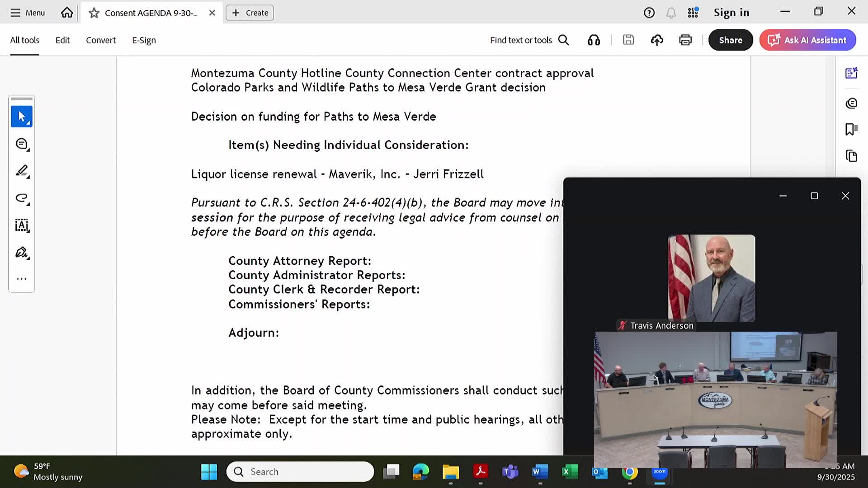The image size is (868, 488).
Task: Select the freehand draw loop tool
Action: tap(21, 198)
